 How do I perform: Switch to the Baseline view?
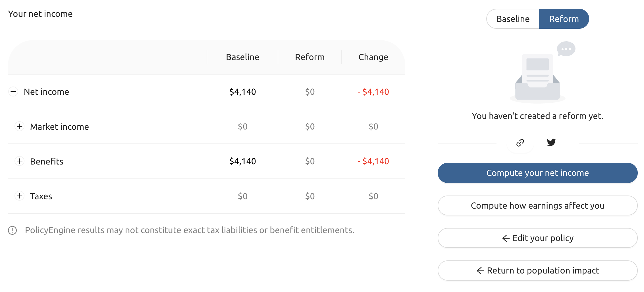[x=513, y=19]
